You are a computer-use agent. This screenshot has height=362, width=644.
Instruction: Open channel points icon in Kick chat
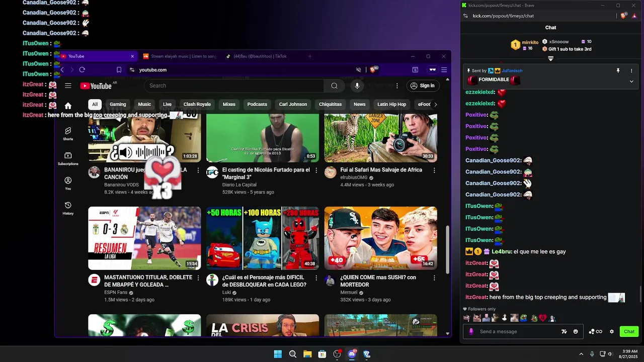click(x=595, y=331)
